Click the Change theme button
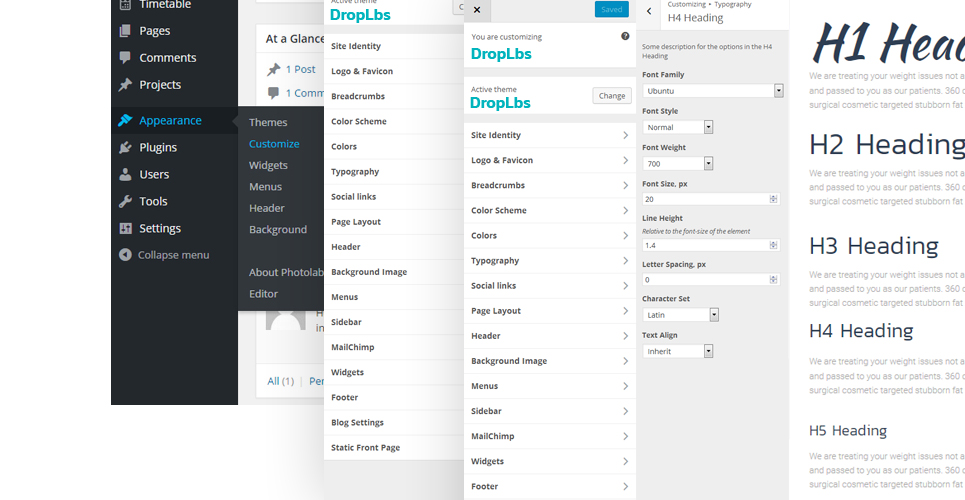Viewport: 965px width, 500px height. 612,95
